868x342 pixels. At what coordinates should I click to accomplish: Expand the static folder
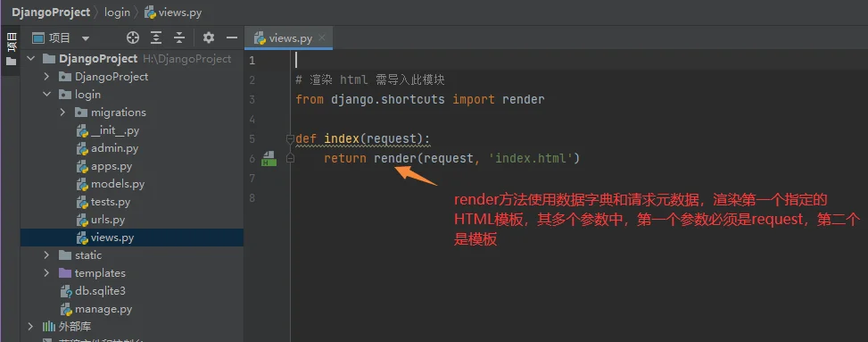(x=46, y=255)
